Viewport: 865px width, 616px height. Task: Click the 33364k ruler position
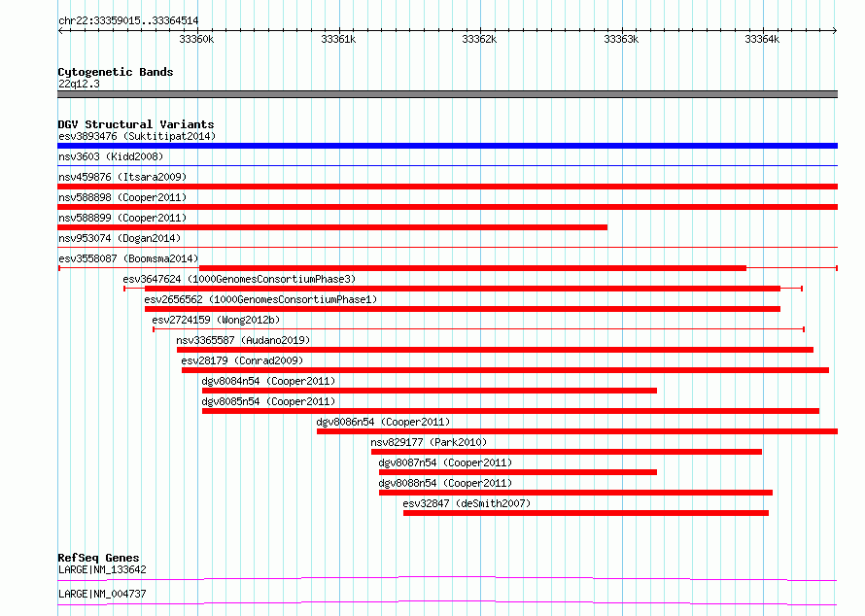pyautogui.click(x=762, y=39)
